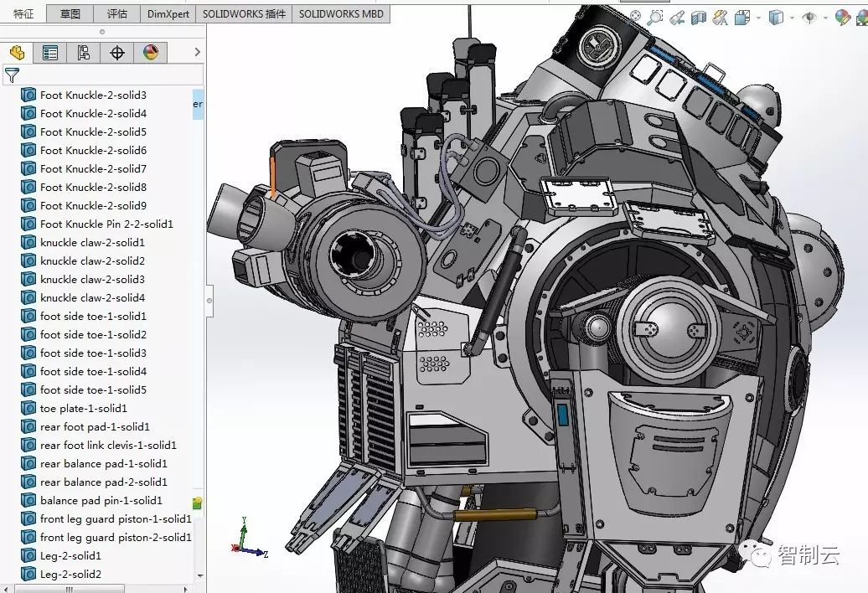The image size is (868, 593).
Task: Expand manager tabs with right chevron
Action: [x=197, y=52]
